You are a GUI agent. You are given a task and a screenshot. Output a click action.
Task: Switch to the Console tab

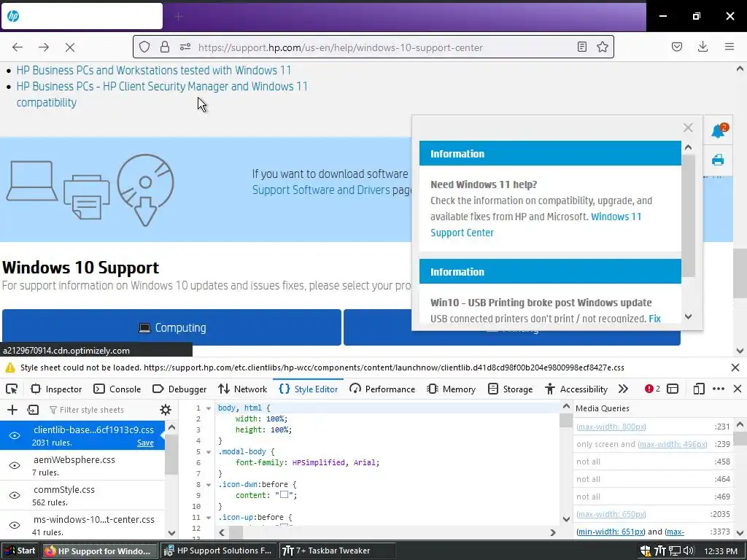117,389
